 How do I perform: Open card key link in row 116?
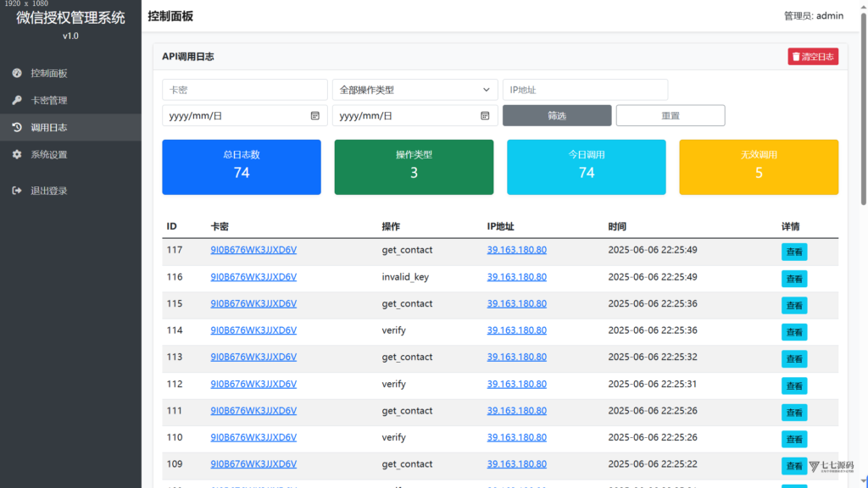[253, 277]
